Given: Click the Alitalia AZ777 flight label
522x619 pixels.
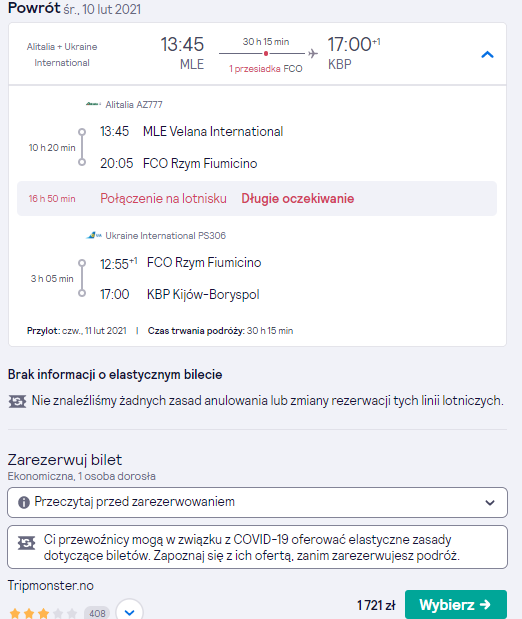Looking at the screenshot, I should [x=134, y=105].
